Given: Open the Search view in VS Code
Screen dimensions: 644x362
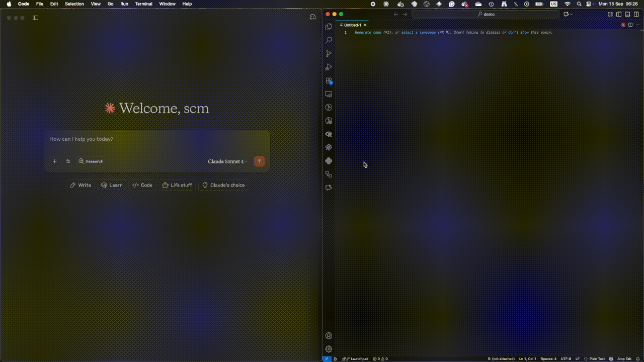Looking at the screenshot, I should point(329,40).
